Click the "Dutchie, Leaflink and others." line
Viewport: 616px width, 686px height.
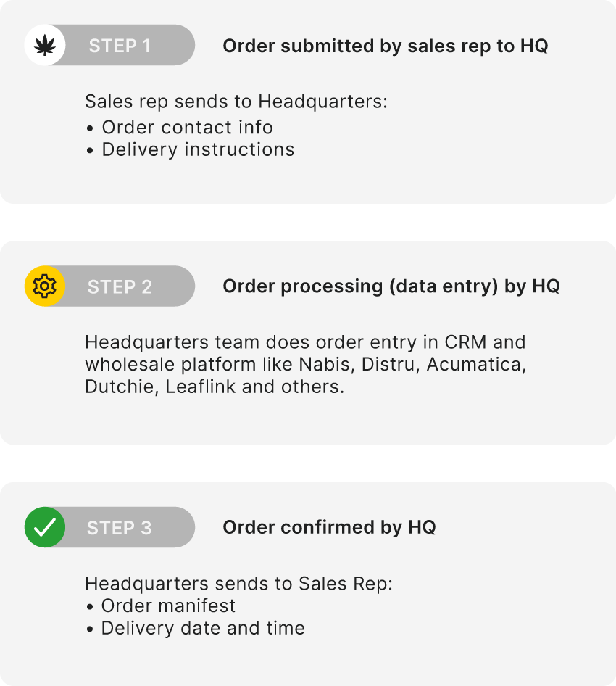coord(214,387)
